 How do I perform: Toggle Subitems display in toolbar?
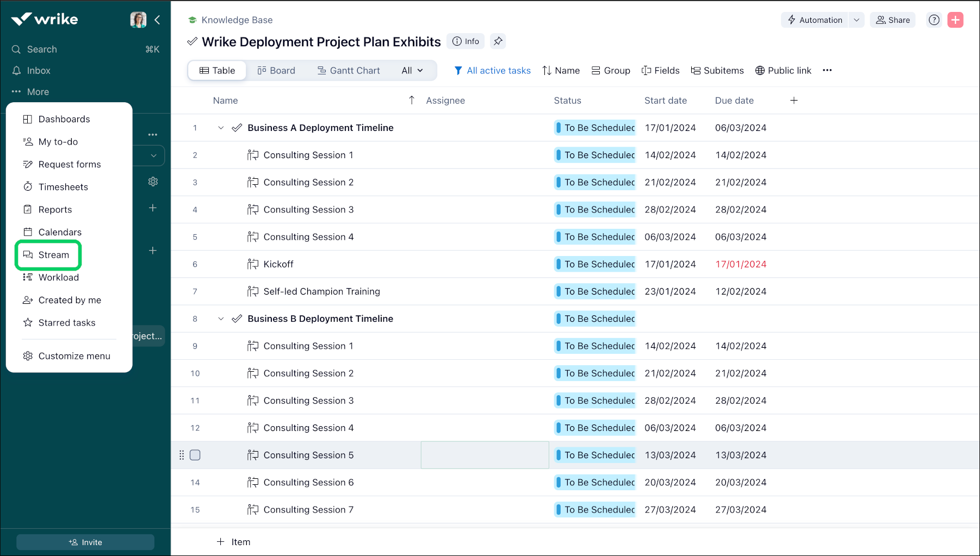click(x=717, y=71)
